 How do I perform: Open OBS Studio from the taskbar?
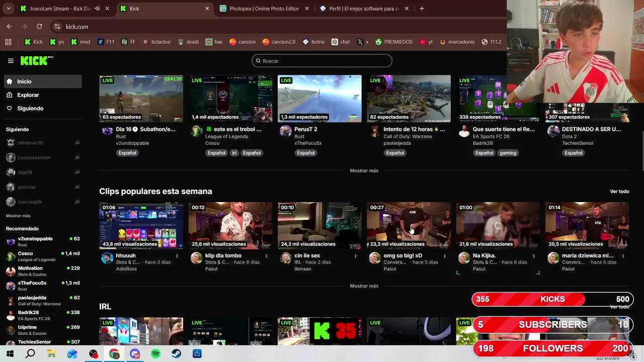93,354
